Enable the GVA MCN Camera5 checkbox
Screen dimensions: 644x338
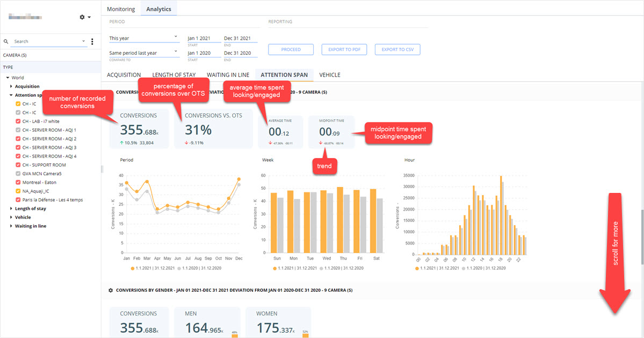pos(18,174)
